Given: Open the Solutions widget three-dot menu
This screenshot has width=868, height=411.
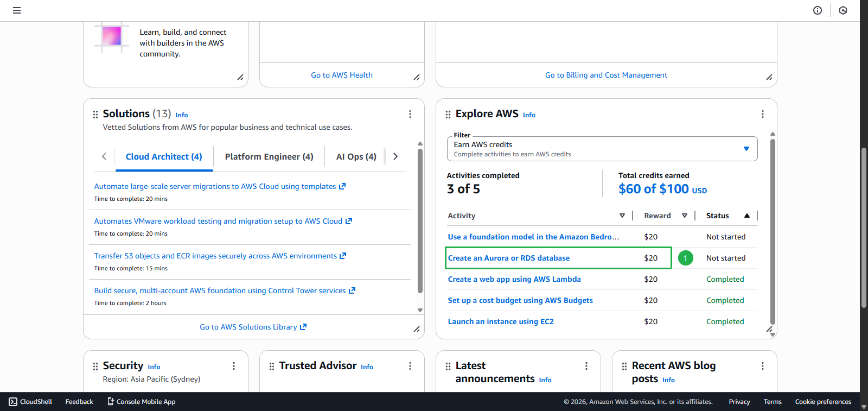Looking at the screenshot, I should [x=410, y=114].
